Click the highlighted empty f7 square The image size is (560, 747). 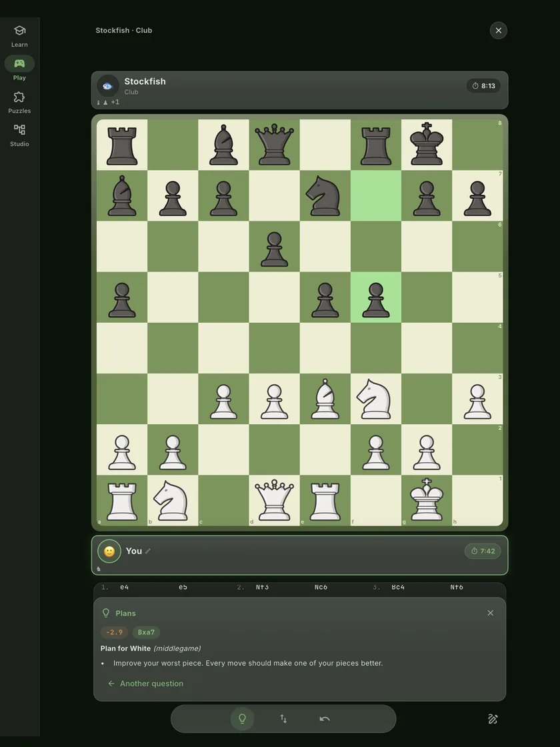click(376, 195)
